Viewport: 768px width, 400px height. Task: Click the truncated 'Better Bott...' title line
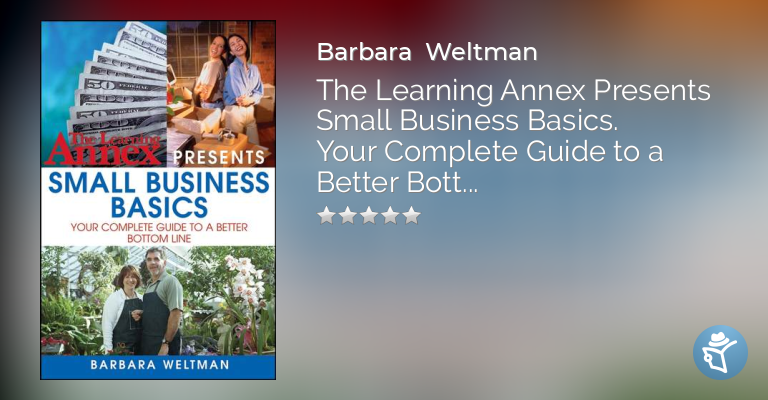[397, 182]
